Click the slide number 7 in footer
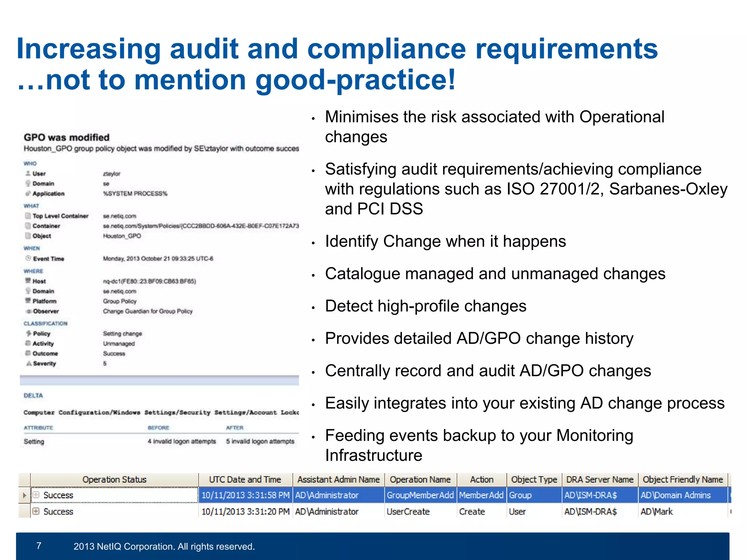This screenshot has width=747, height=560. click(39, 546)
